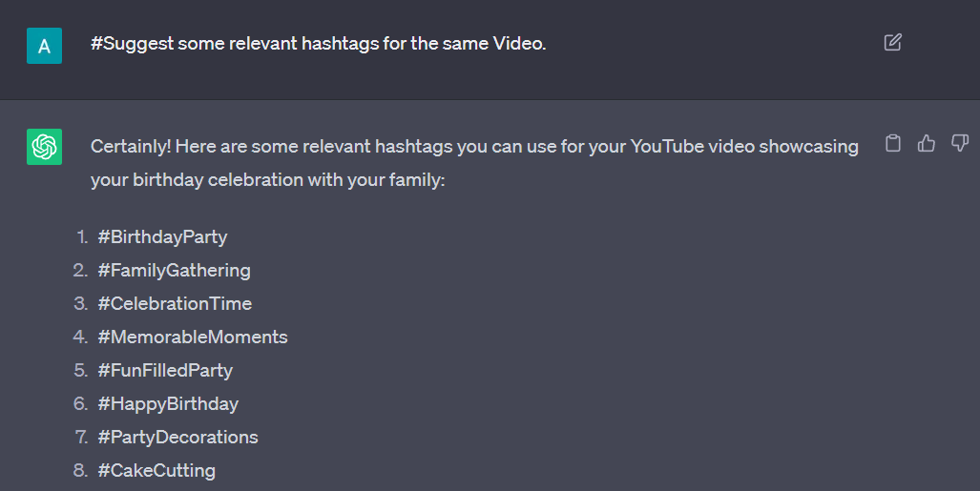Screen dimensions: 980x491
Task: Click list number 8 before #CakeCutting
Action: point(80,470)
